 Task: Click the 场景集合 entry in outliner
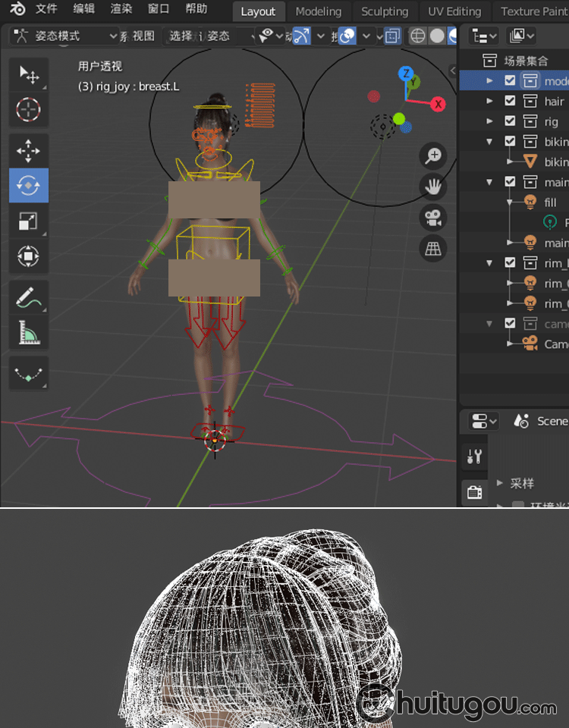[525, 61]
